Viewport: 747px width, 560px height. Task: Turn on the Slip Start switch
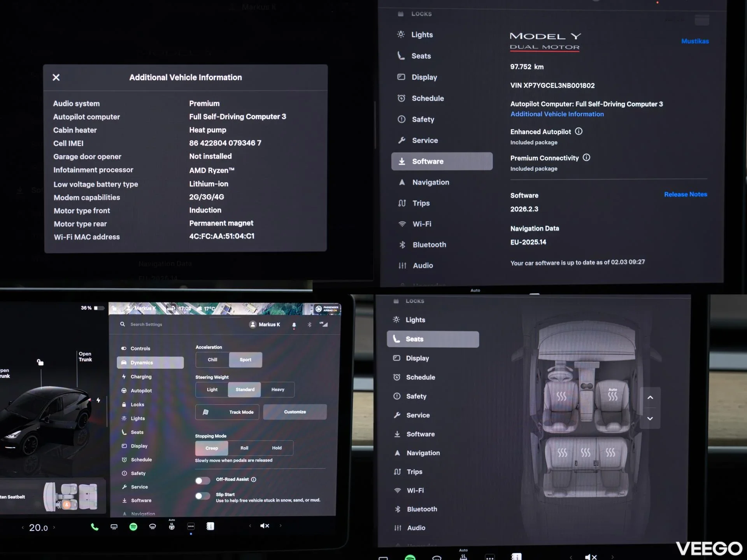203,496
